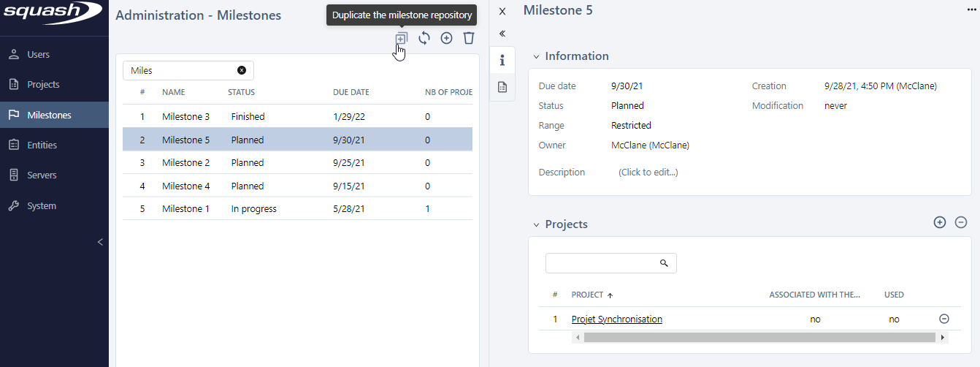
Task: Open the Projet Synchronisation link
Action: tap(616, 319)
